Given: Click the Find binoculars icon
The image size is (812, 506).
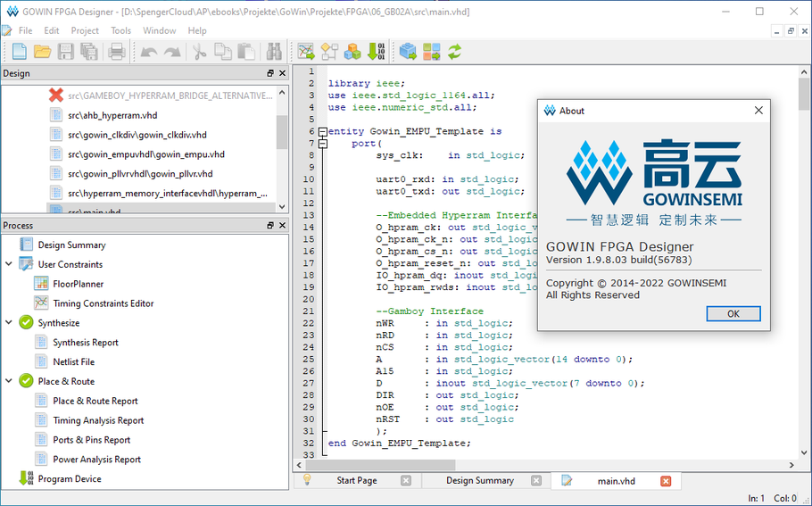Looking at the screenshot, I should (274, 52).
